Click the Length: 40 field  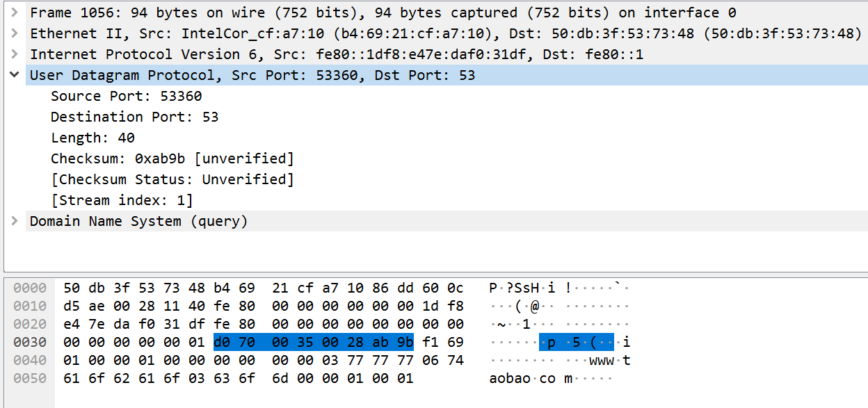click(x=93, y=138)
